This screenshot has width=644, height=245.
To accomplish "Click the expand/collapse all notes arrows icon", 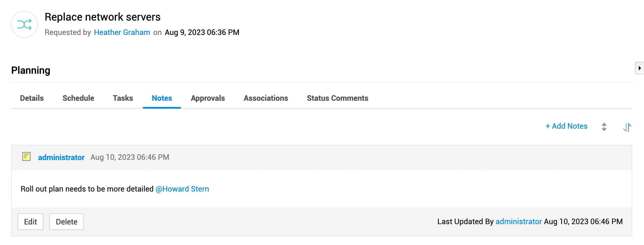I will tap(604, 127).
